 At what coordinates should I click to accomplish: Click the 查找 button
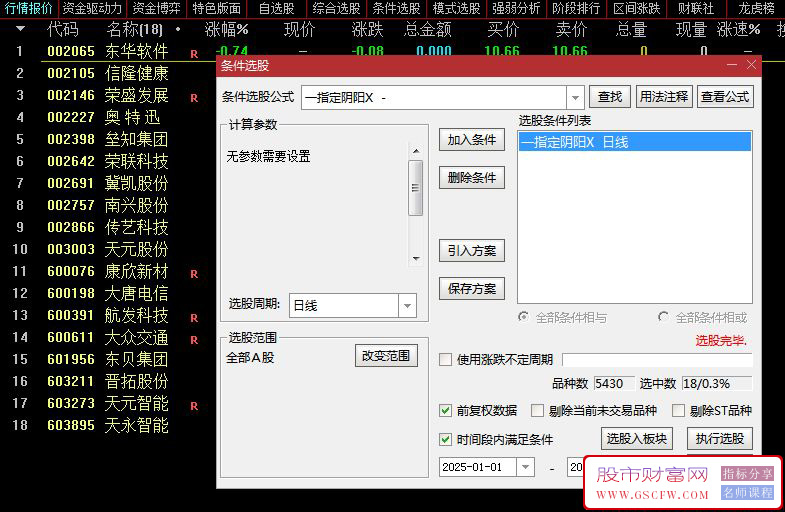tap(610, 97)
